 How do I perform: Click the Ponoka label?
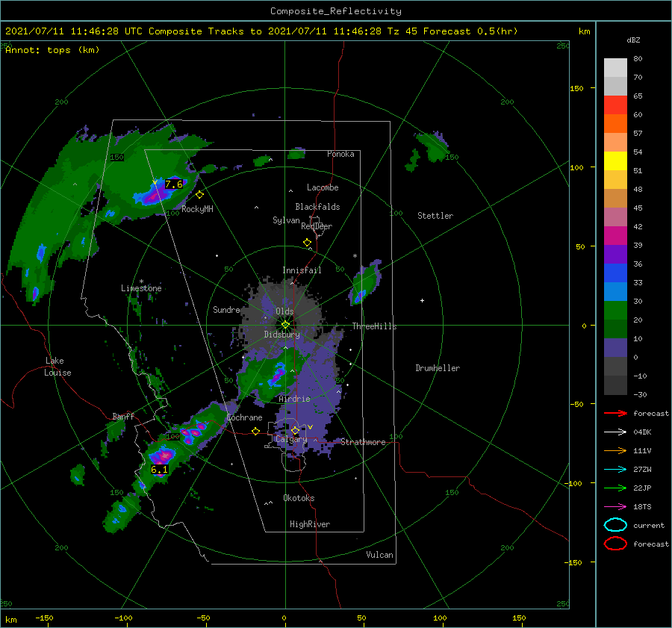340,154
